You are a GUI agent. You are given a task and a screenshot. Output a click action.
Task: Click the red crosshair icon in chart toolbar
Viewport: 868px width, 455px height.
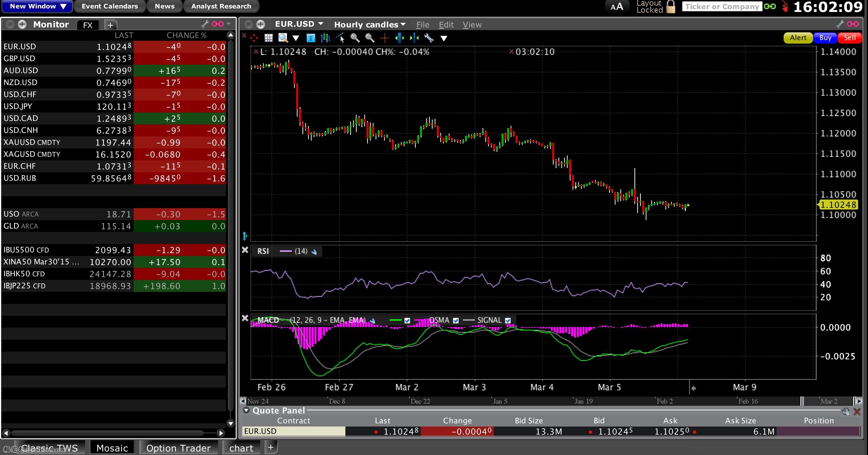(x=254, y=38)
